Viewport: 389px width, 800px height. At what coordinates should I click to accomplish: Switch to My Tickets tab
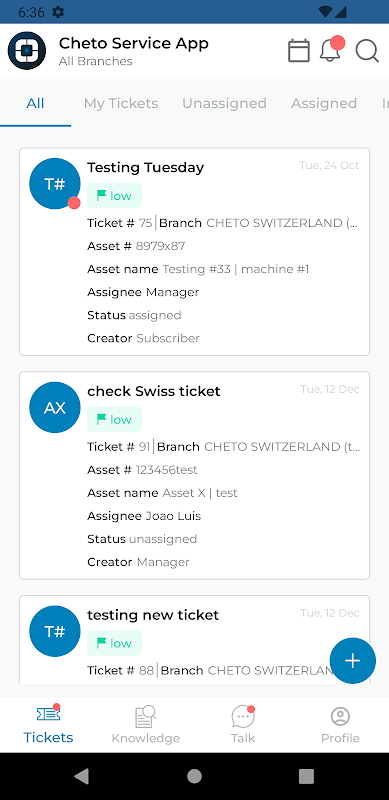[x=121, y=103]
